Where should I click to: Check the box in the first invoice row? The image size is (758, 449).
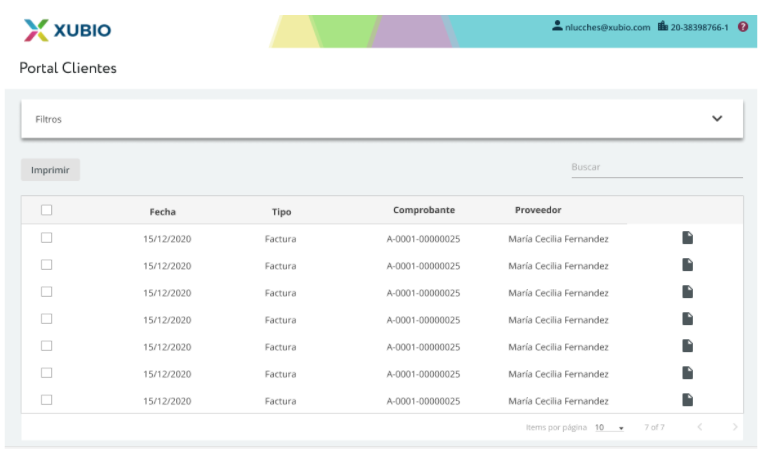coord(46,237)
